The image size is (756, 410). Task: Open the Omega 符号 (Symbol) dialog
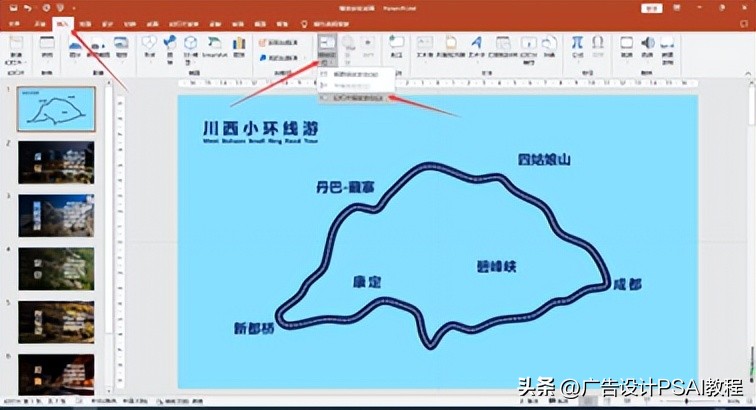coord(598,48)
